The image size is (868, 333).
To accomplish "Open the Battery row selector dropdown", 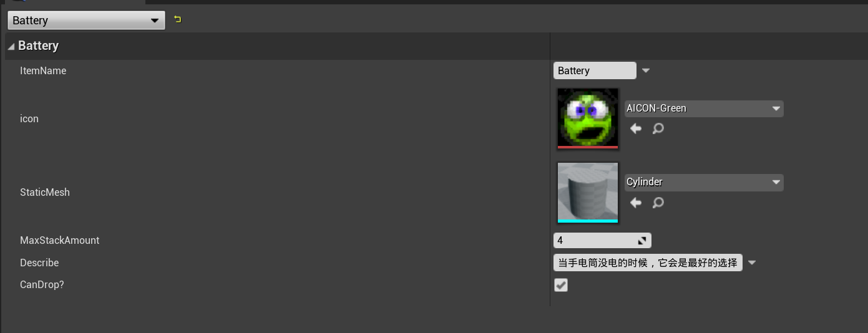I will pos(86,21).
